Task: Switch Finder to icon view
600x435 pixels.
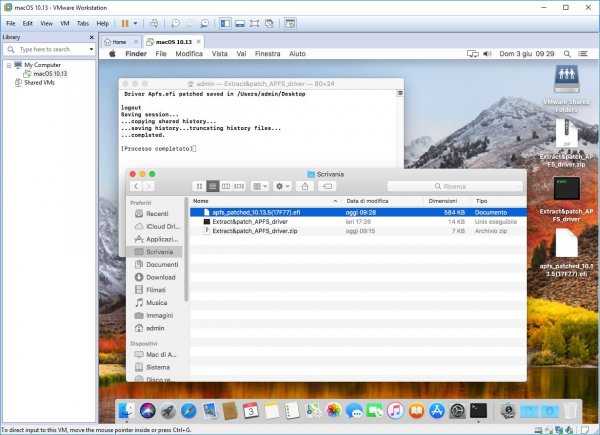Action: 200,186
